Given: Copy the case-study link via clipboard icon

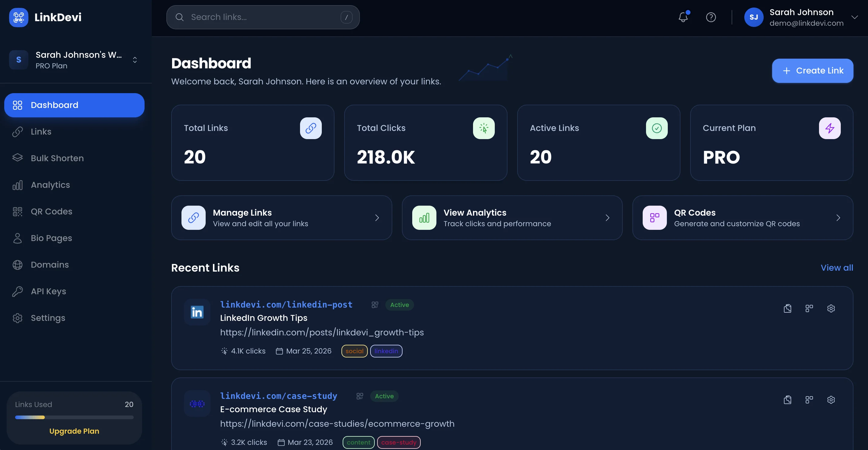Looking at the screenshot, I should click(x=788, y=399).
